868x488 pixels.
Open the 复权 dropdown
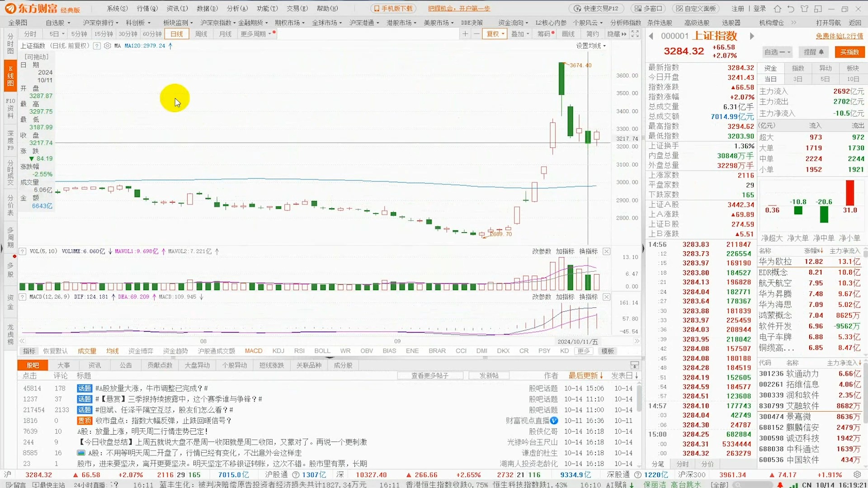coord(495,34)
